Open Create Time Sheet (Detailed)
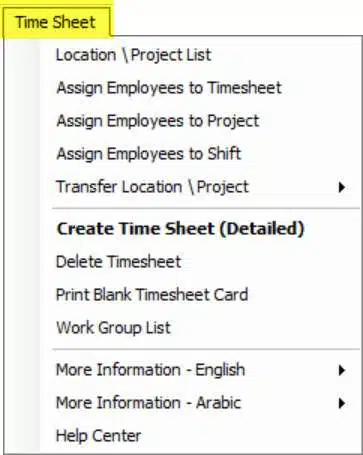Viewport: 363px width, 455px height. coord(180,229)
